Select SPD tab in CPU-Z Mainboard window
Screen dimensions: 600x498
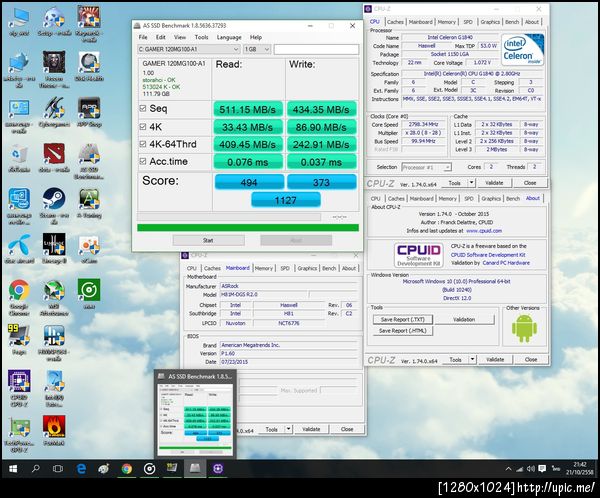(285, 268)
